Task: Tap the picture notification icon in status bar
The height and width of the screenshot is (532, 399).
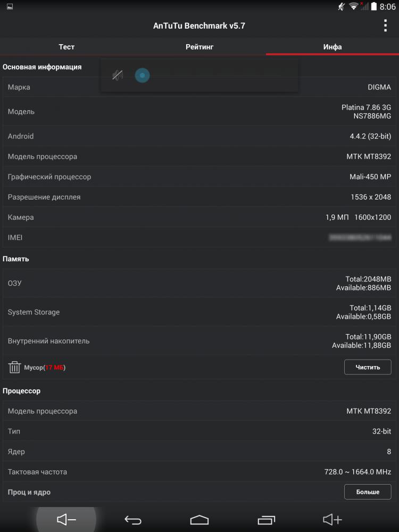Action: tap(10, 6)
